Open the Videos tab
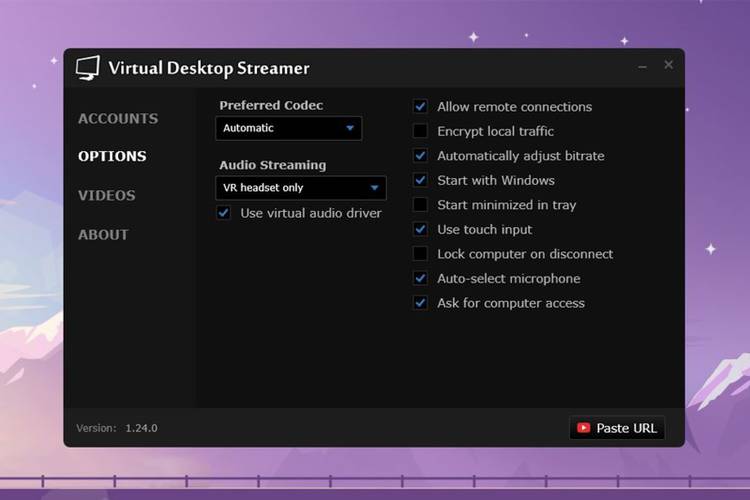Image resolution: width=750 pixels, height=500 pixels. click(106, 195)
